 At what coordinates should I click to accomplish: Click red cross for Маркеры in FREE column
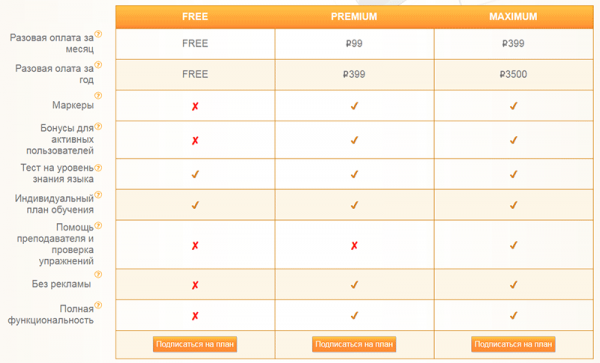(x=195, y=106)
